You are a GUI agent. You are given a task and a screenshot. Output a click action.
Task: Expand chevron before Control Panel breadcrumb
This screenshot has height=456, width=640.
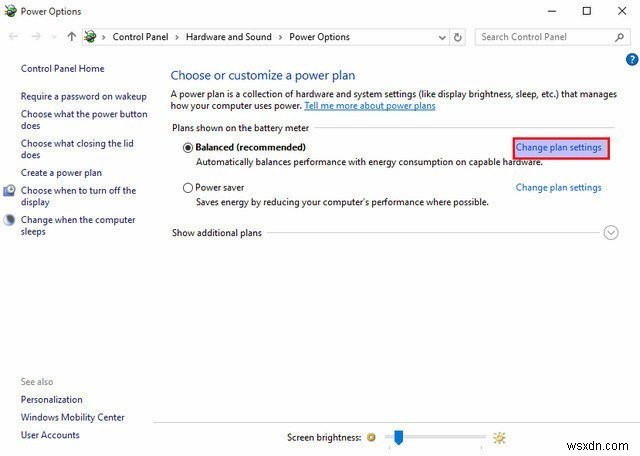coord(104,38)
